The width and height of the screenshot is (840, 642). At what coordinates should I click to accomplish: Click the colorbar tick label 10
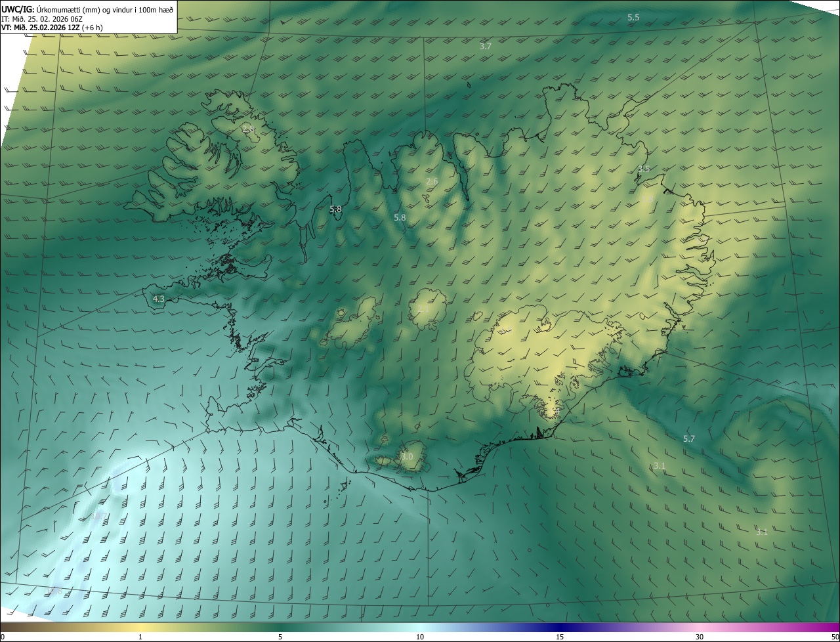click(420, 637)
